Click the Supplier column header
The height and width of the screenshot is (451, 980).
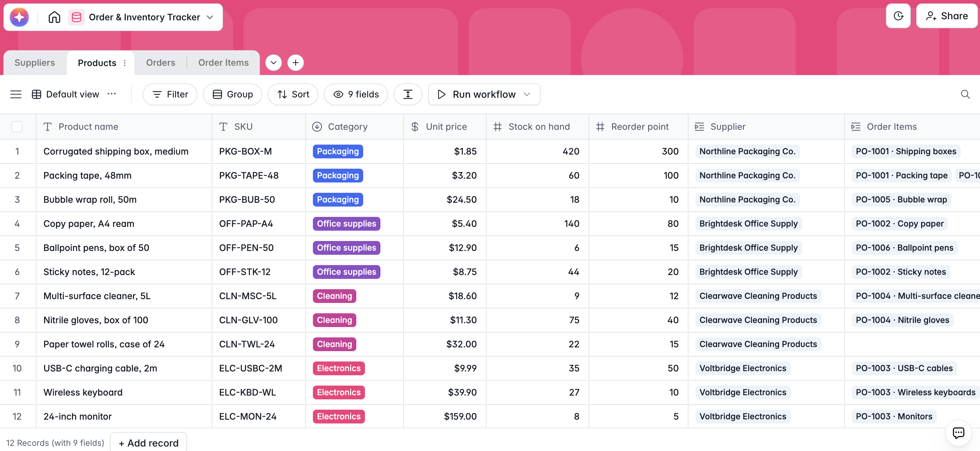coord(766,127)
